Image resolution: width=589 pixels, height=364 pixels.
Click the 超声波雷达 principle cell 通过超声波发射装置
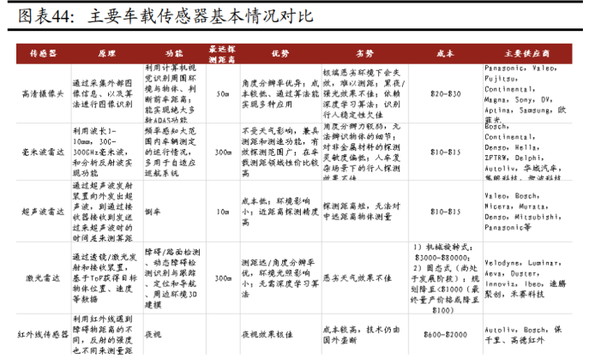coord(103,212)
